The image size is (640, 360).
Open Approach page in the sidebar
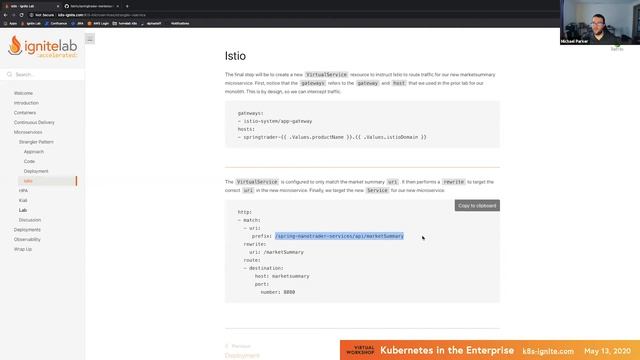coord(33,152)
